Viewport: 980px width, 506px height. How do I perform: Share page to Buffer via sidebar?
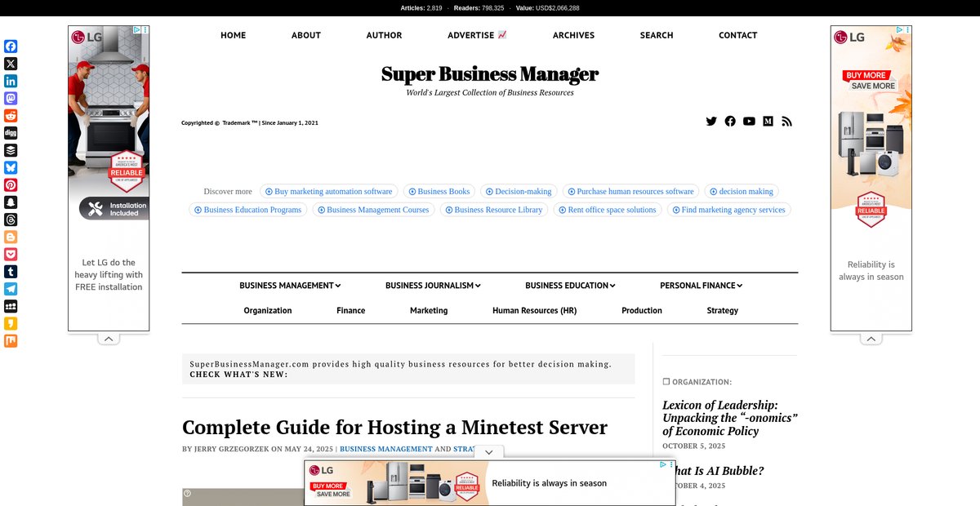[x=11, y=150]
